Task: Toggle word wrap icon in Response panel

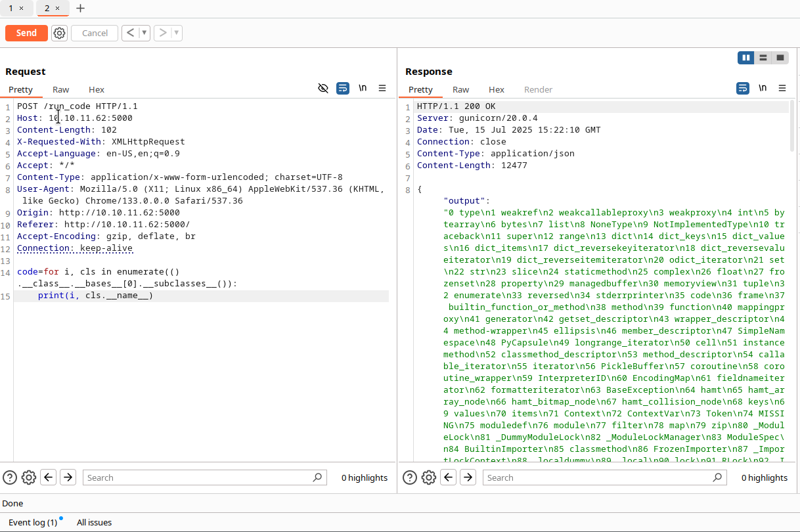Action: tap(742, 88)
